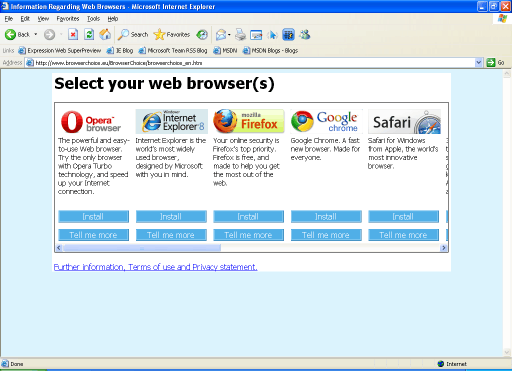Install Google Chrome
The height and width of the screenshot is (371, 512).
[326, 217]
